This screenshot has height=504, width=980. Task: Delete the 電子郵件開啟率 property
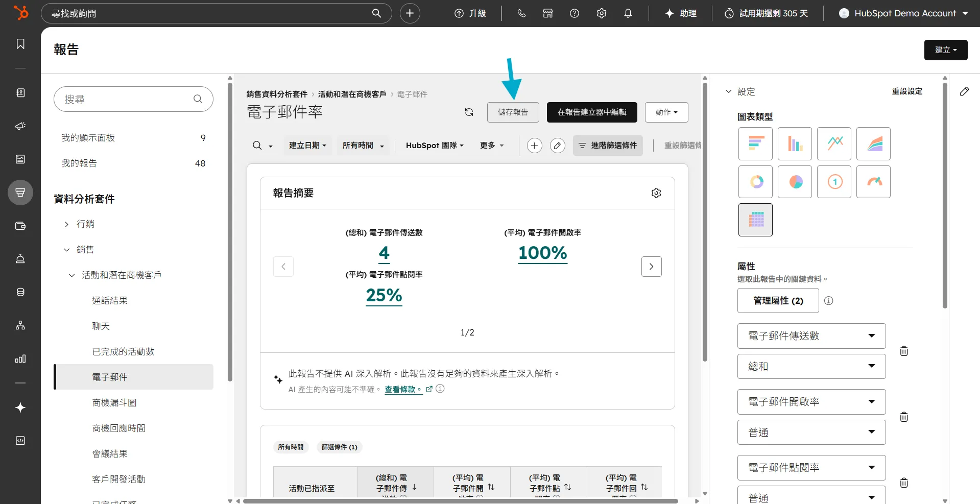904,417
